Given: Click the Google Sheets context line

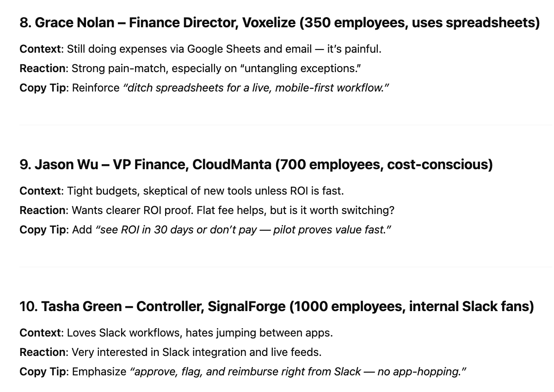Looking at the screenshot, I should (x=200, y=49).
